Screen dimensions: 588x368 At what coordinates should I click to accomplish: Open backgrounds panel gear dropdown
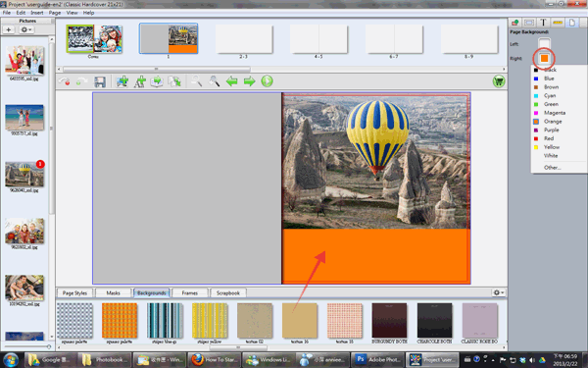pyautogui.click(x=499, y=292)
